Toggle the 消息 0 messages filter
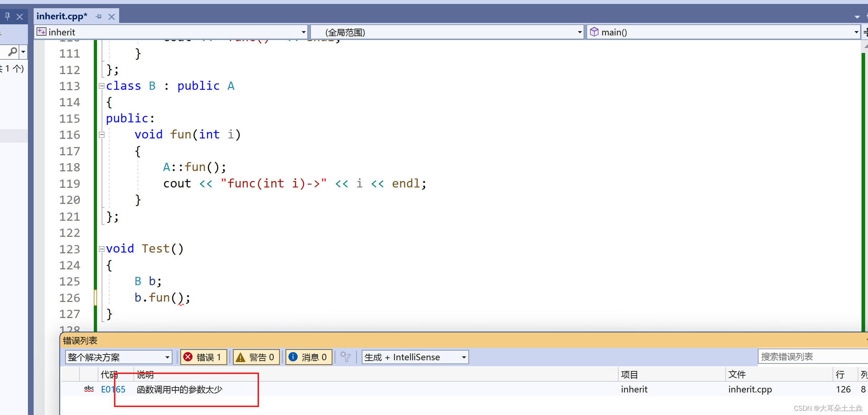Screen dimensions: 868x415 tap(309, 357)
